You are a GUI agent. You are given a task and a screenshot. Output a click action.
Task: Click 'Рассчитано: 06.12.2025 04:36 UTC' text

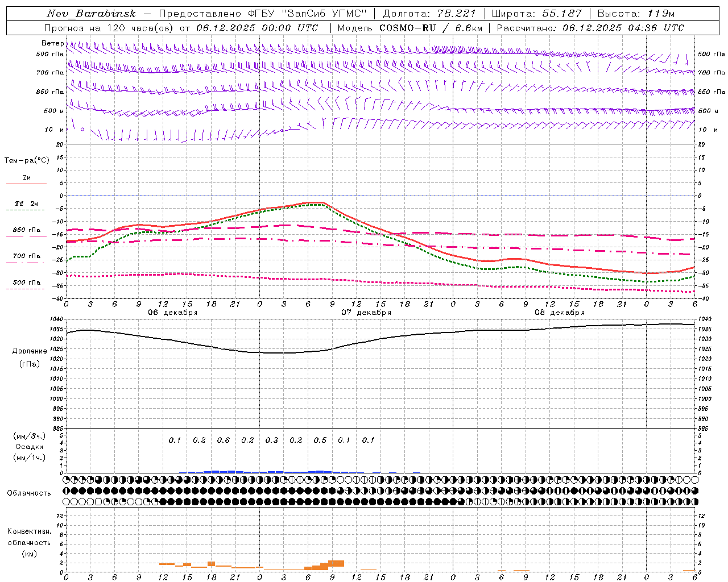(590, 28)
